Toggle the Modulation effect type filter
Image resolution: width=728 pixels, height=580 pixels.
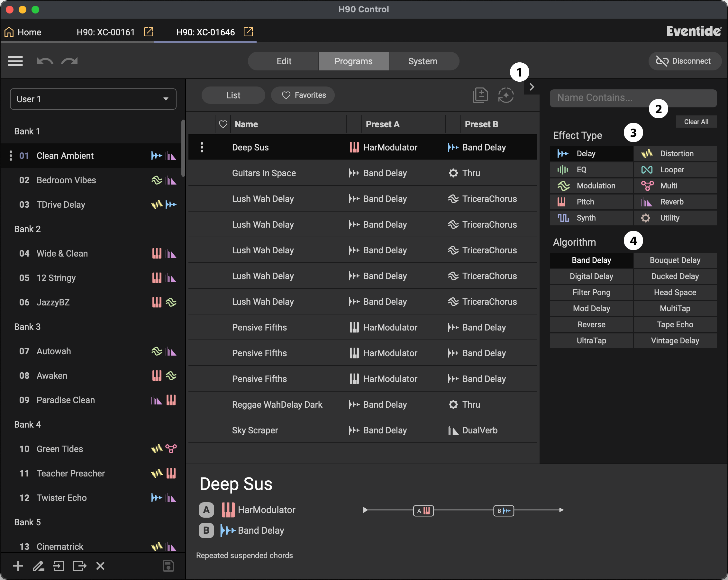click(x=591, y=186)
